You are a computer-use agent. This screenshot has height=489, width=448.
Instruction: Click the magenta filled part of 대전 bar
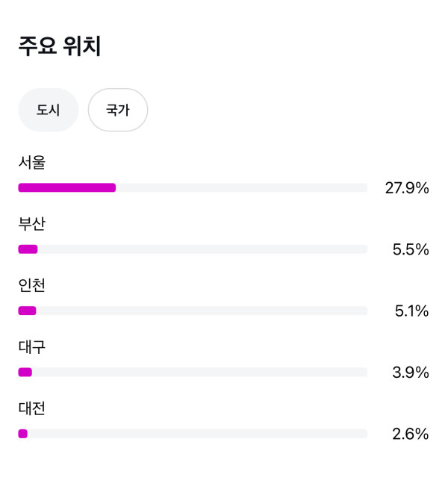[x=23, y=434]
